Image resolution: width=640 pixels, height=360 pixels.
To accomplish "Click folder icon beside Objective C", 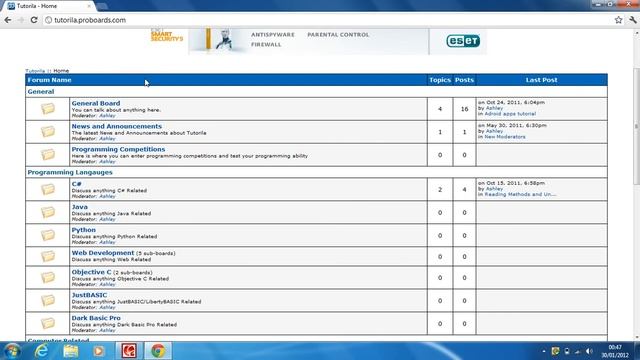I will pyautogui.click(x=48, y=278).
